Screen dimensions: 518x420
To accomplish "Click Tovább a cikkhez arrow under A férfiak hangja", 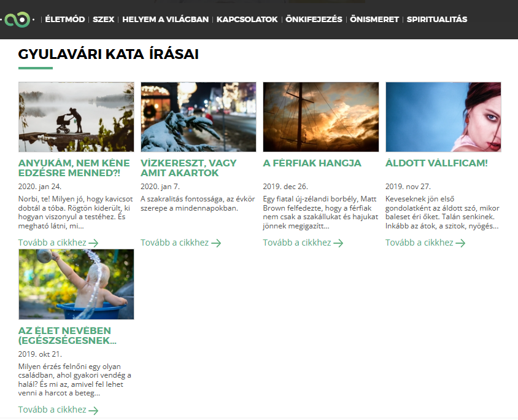I will click(338, 243).
